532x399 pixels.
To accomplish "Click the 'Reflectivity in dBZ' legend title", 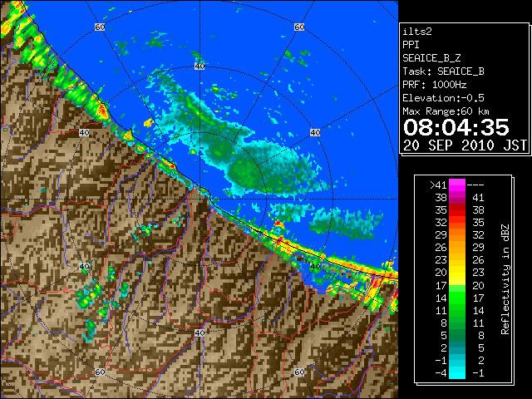I will point(505,279).
